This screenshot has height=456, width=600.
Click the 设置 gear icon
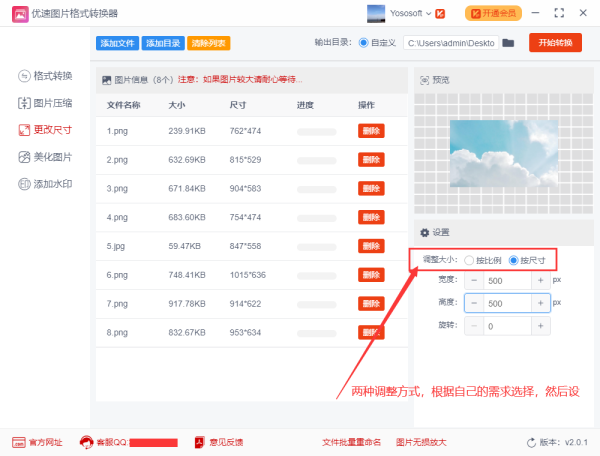424,232
